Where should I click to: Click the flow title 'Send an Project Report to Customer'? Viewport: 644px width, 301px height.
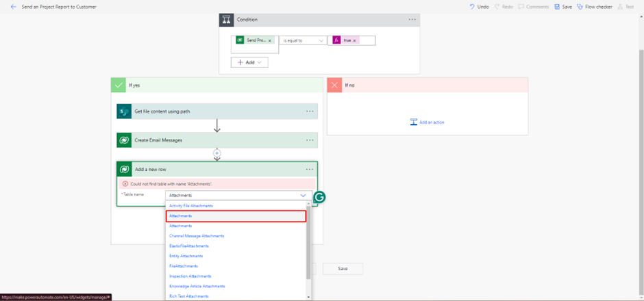coord(59,7)
